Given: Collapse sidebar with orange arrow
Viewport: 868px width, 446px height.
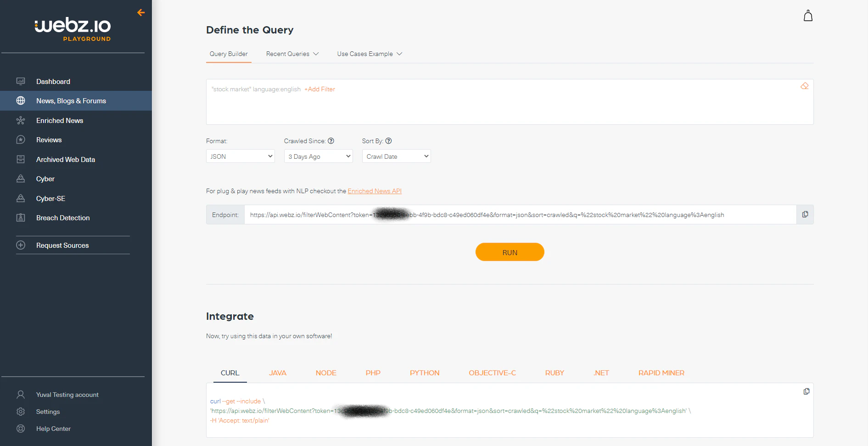Looking at the screenshot, I should 140,12.
